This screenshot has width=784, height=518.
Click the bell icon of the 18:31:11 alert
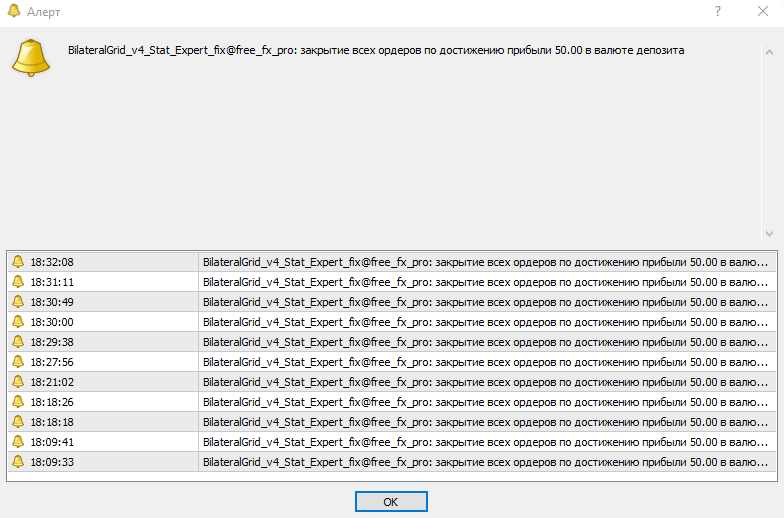[18, 282]
